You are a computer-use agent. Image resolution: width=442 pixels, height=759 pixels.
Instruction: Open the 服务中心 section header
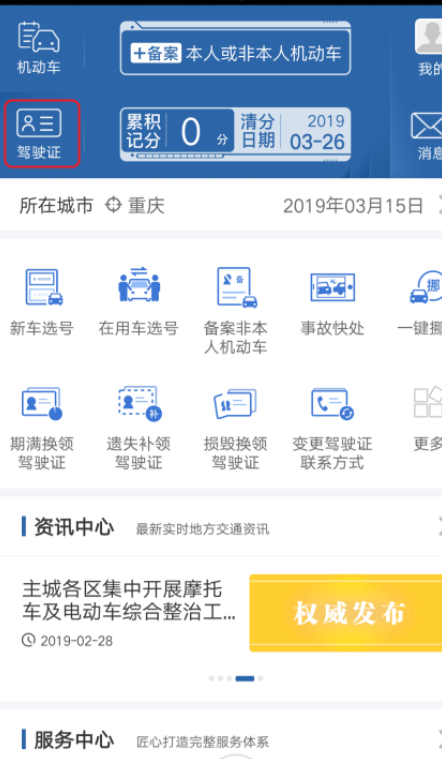74,740
